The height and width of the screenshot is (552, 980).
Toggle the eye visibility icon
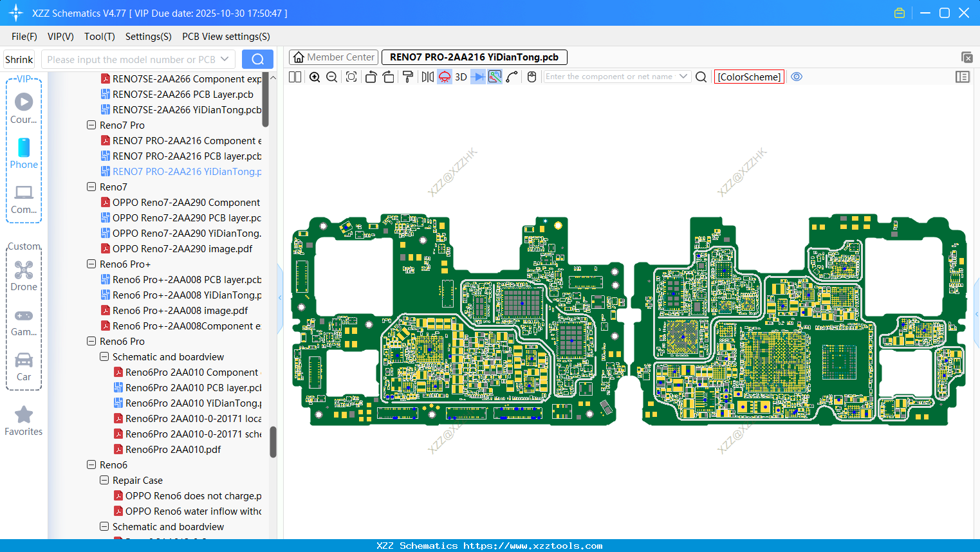coord(797,77)
